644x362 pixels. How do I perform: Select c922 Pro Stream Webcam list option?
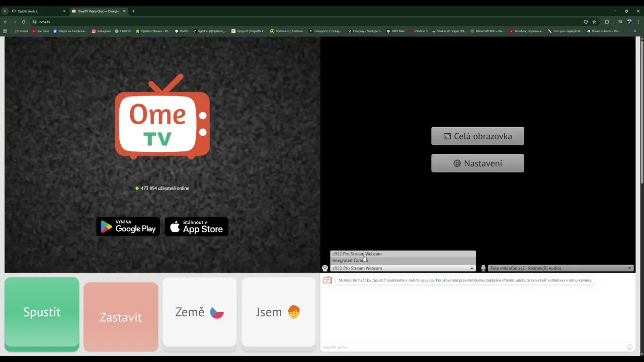403,254
